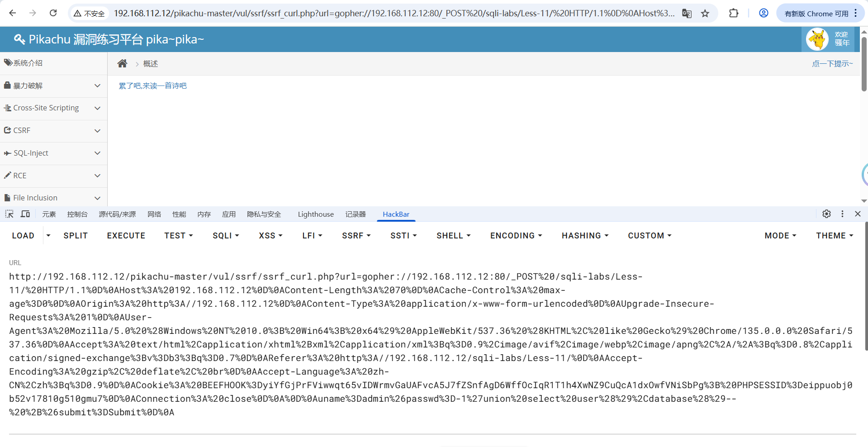Open the HackBar LFI dropdown

(x=312, y=236)
